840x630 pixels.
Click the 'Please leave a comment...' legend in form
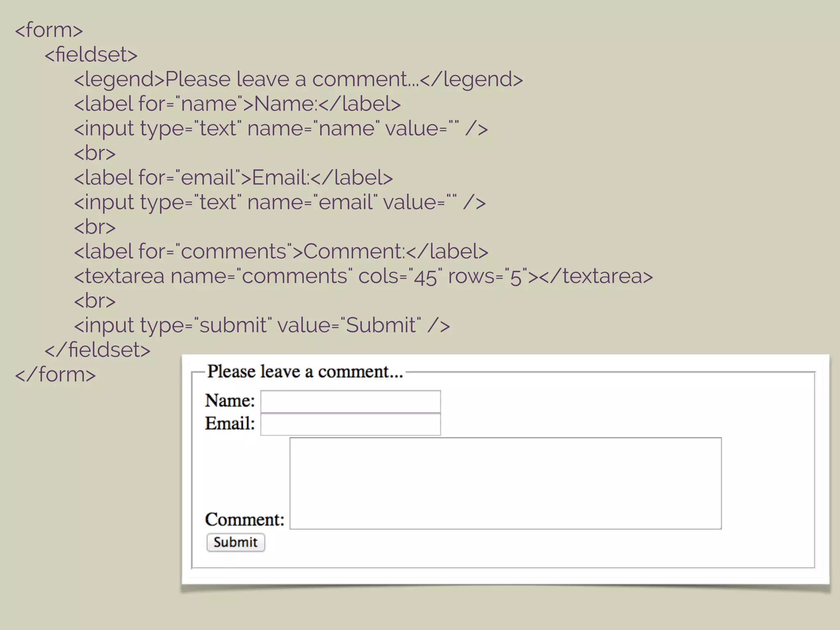click(305, 372)
